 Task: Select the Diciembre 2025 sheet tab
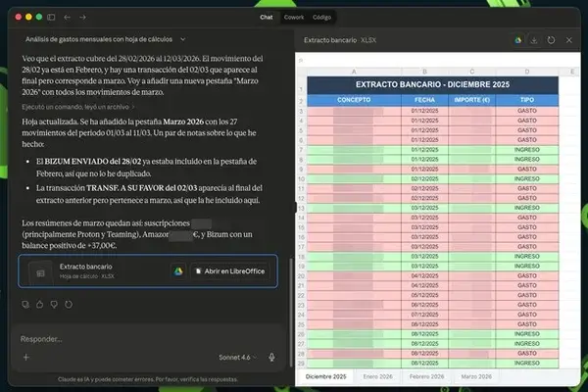coord(325,376)
